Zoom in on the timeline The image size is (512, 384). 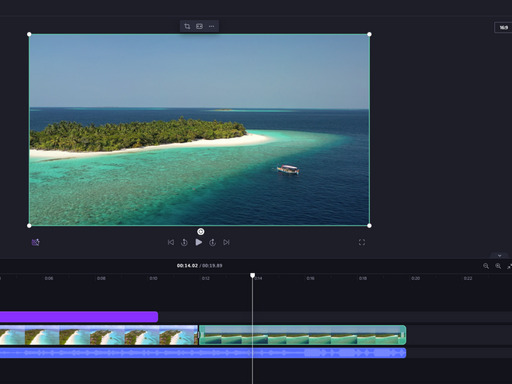[x=498, y=266]
